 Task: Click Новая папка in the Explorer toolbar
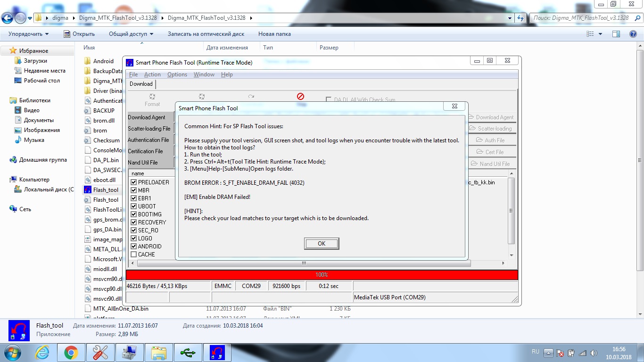(274, 34)
